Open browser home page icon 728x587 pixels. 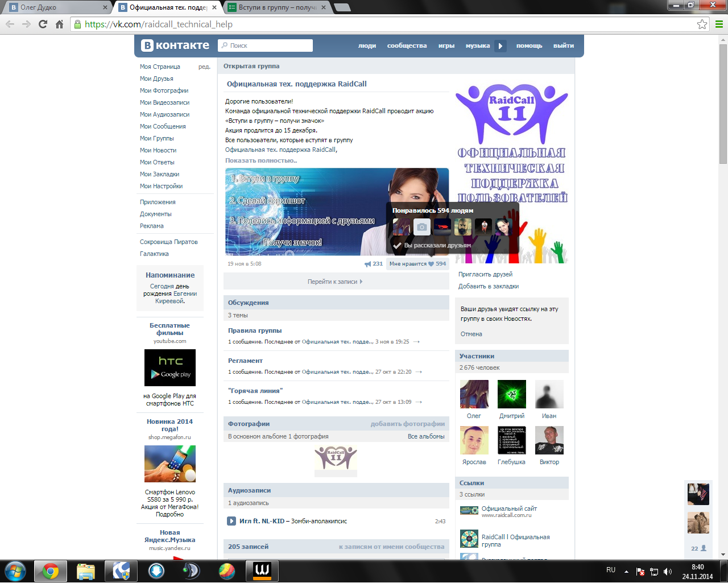[59, 24]
